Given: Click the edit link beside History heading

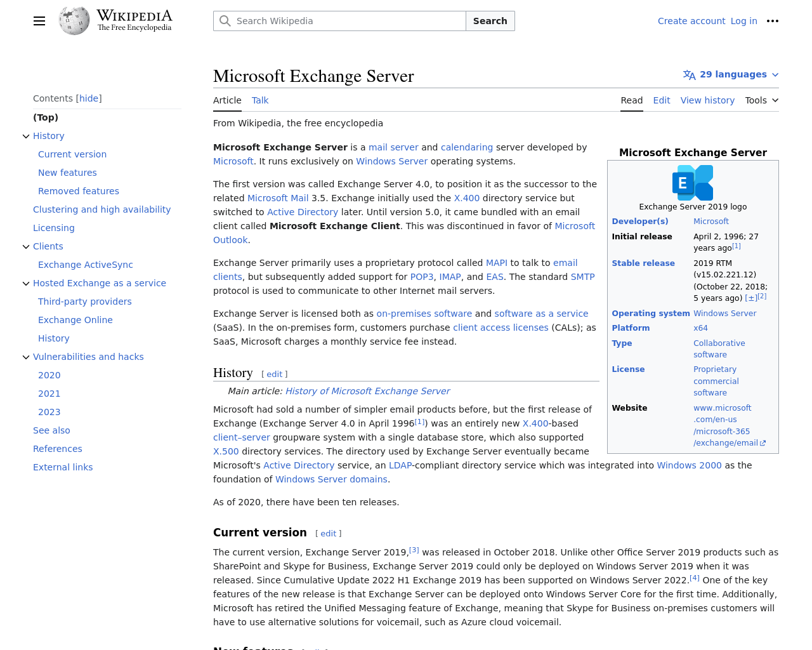Looking at the screenshot, I should tap(275, 375).
